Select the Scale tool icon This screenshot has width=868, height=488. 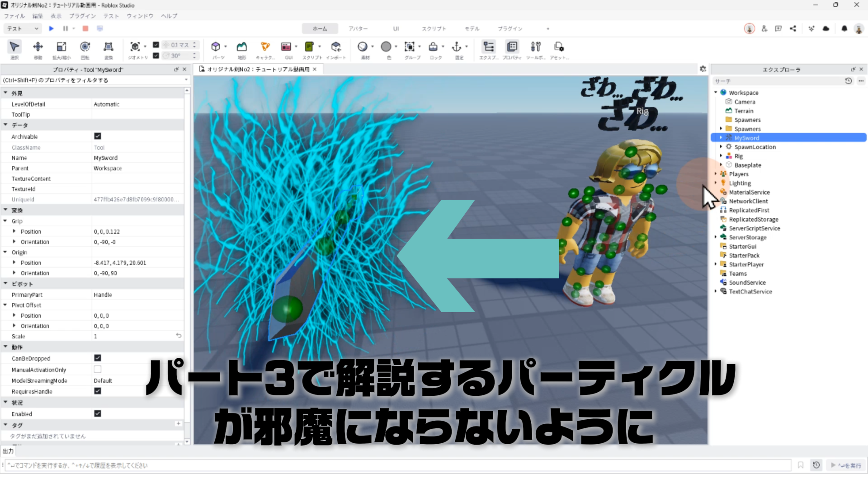click(x=61, y=47)
